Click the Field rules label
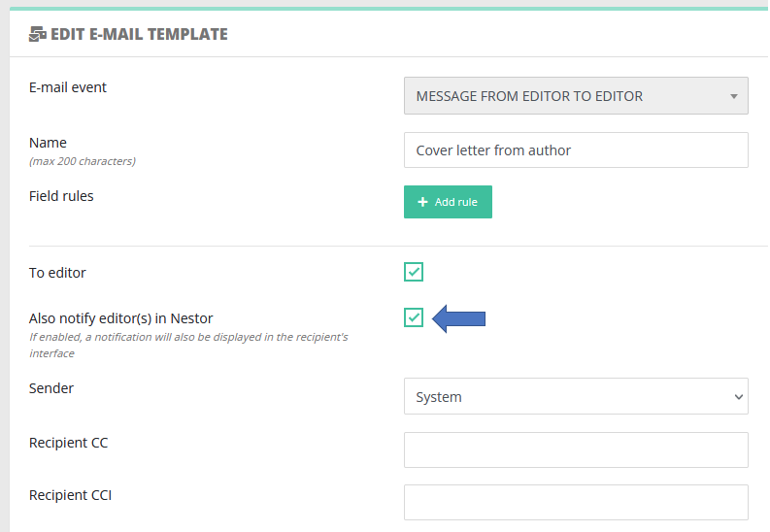Image resolution: width=770 pixels, height=532 pixels. click(61, 195)
